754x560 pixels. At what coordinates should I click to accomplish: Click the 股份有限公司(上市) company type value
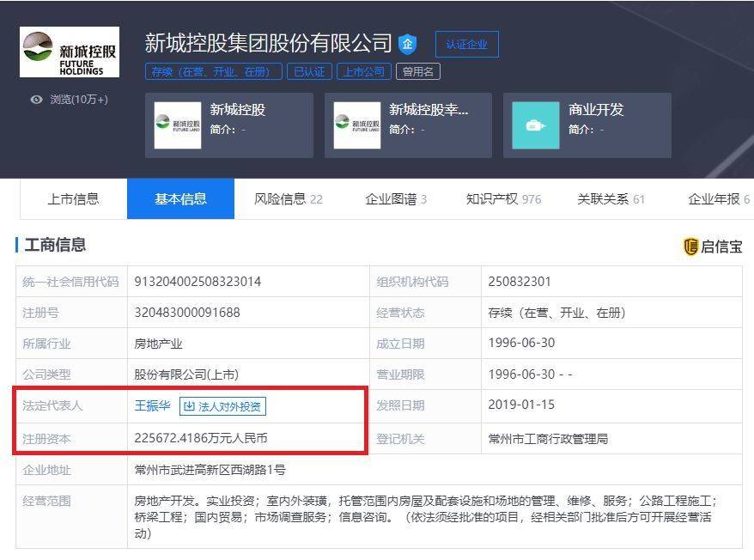pyautogui.click(x=186, y=374)
